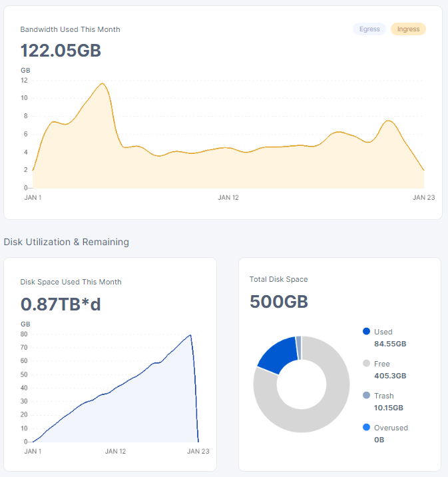The width and height of the screenshot is (448, 477).
Task: Click the Overused legend dot
Action: click(366, 428)
